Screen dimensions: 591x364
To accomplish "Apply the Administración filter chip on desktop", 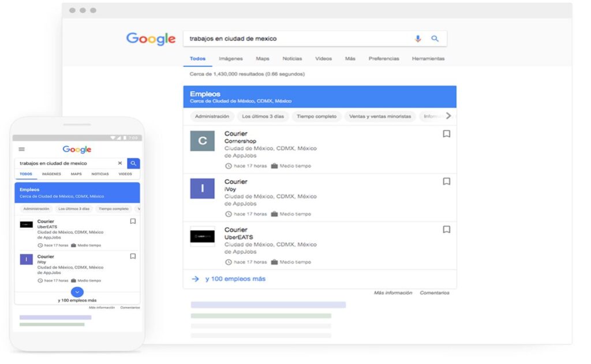I will [x=212, y=117].
